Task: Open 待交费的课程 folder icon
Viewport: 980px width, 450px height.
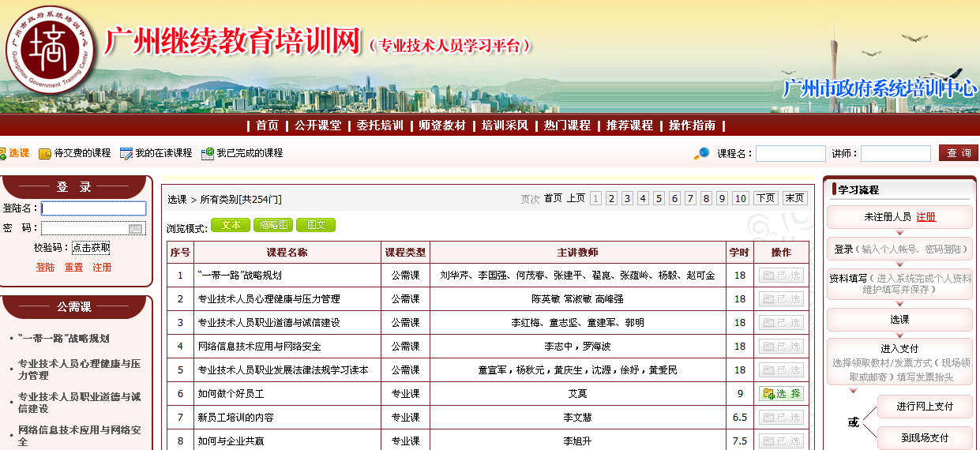Action: [x=45, y=153]
